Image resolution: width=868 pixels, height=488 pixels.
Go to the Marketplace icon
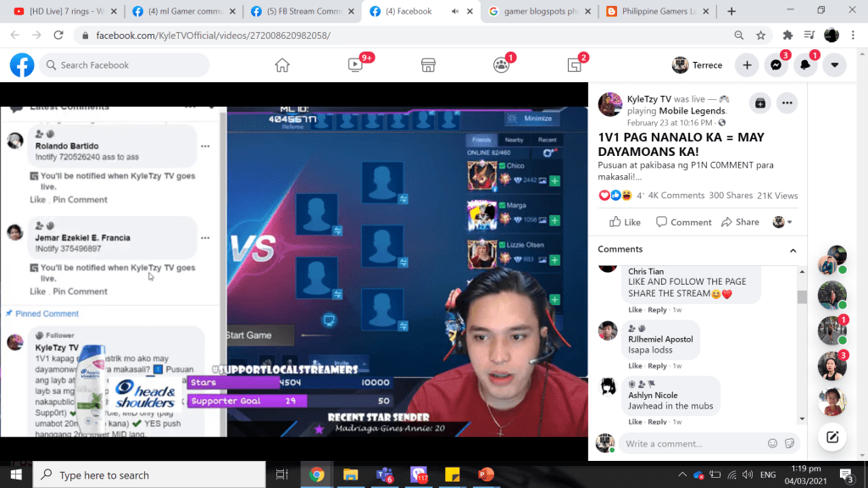[428, 65]
